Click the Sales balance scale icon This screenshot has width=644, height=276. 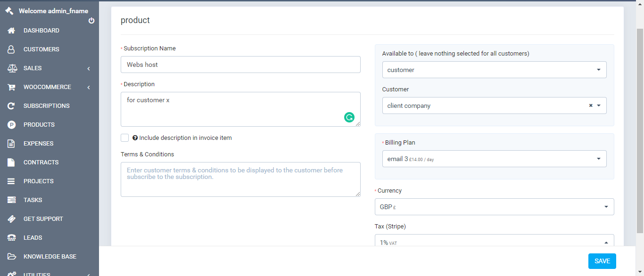coord(12,68)
